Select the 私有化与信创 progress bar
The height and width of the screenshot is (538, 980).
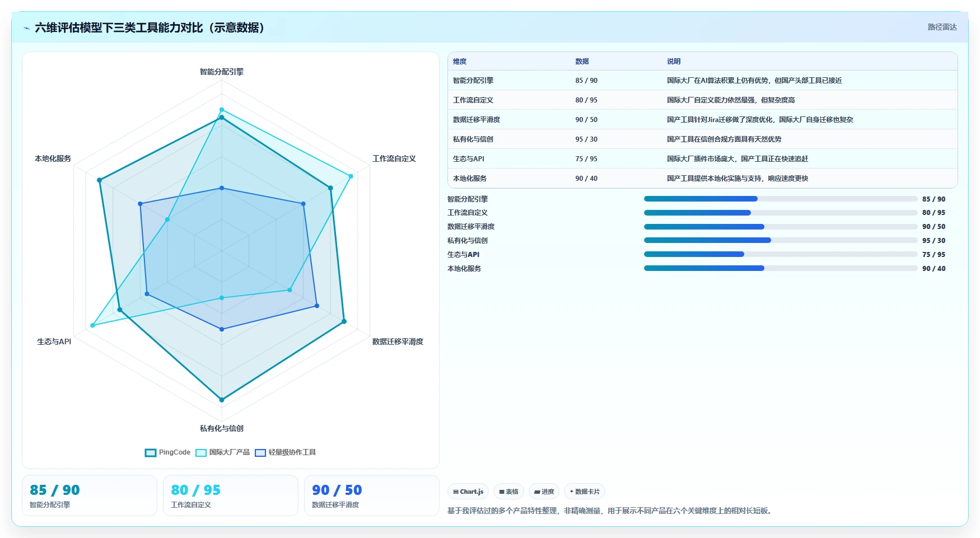pyautogui.click(x=781, y=240)
